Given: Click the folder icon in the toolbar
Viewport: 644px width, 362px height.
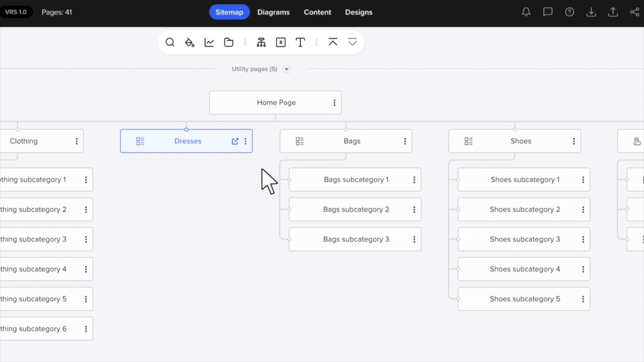Looking at the screenshot, I should [229, 42].
